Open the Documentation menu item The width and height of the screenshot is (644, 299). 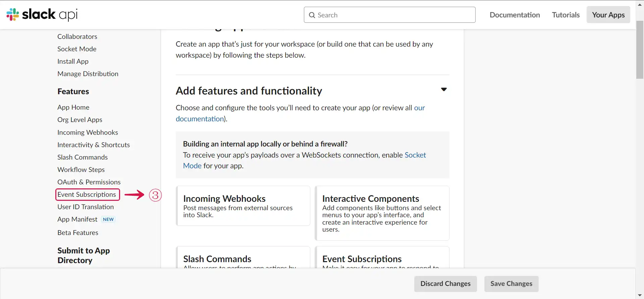pos(515,15)
